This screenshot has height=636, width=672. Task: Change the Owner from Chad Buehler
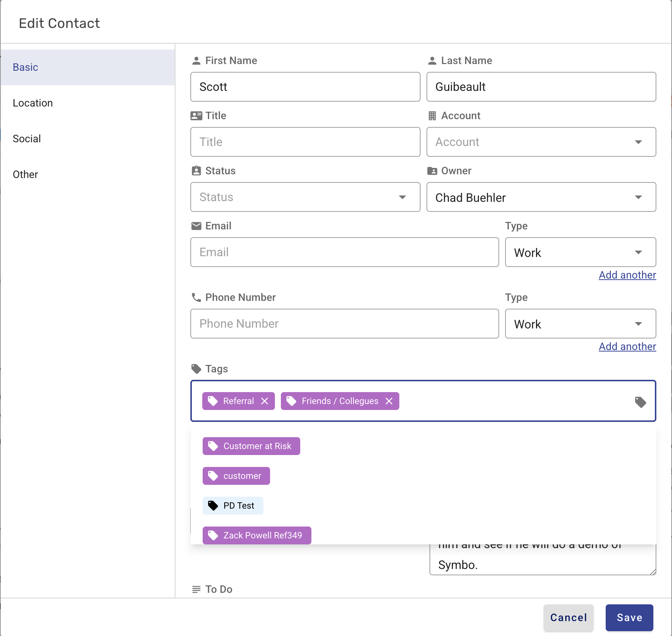coord(541,197)
